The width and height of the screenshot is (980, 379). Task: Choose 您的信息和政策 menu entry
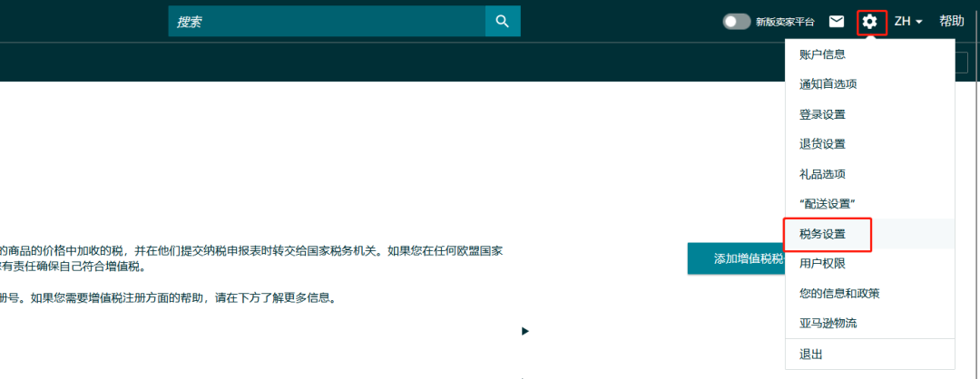839,294
